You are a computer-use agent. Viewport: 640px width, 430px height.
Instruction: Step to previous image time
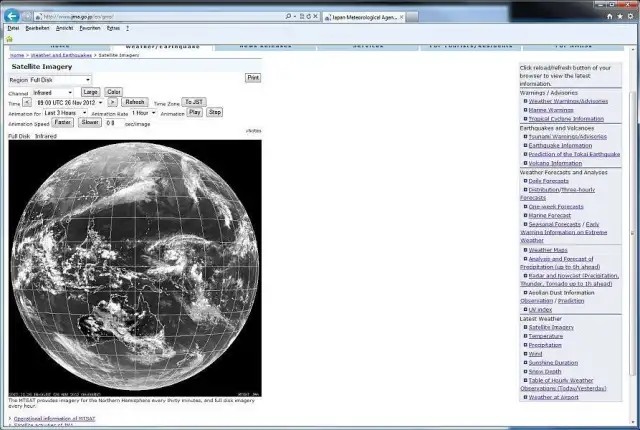27,102
